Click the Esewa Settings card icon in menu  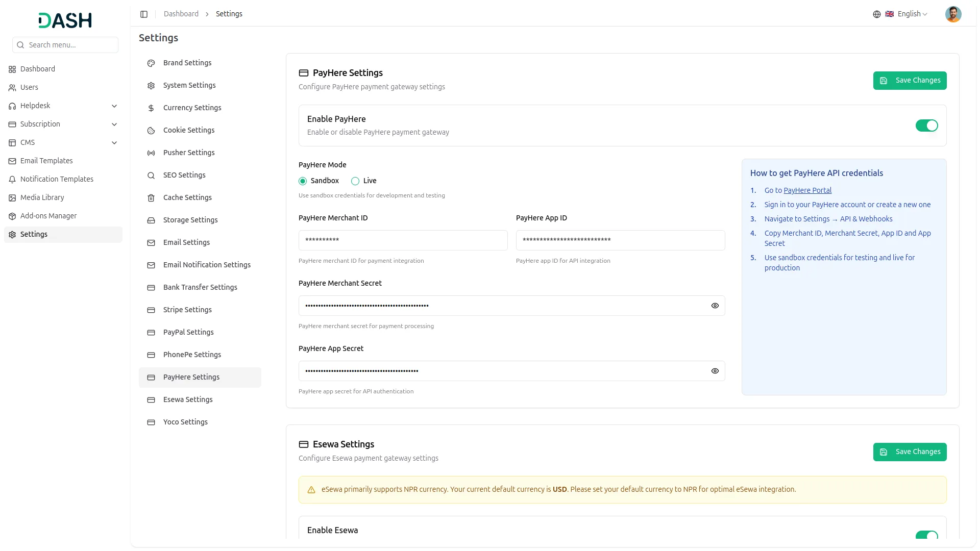pyautogui.click(x=151, y=400)
